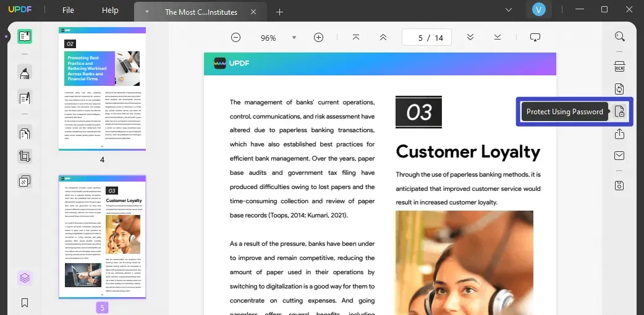
Task: Add a new tab with plus button
Action: click(280, 12)
